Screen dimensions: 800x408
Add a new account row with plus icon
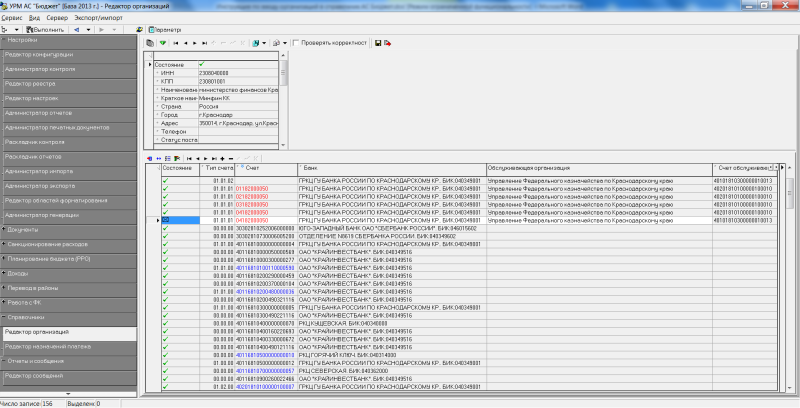tap(222, 159)
